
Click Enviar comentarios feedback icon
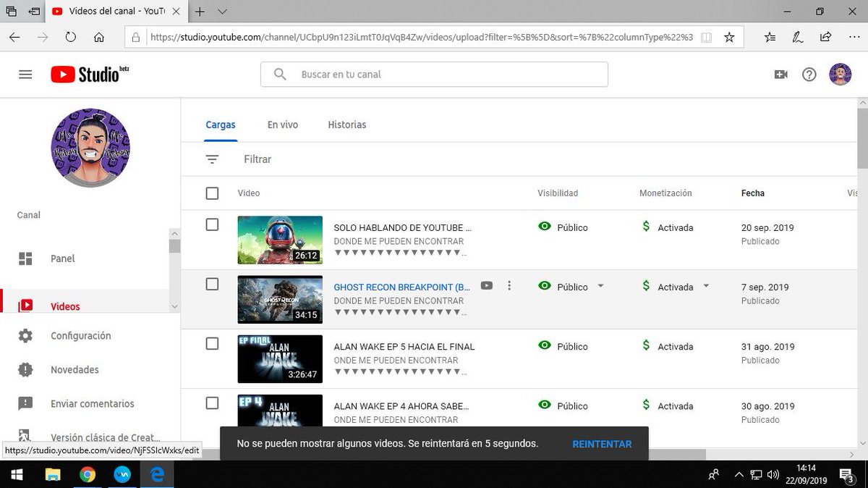pyautogui.click(x=25, y=404)
